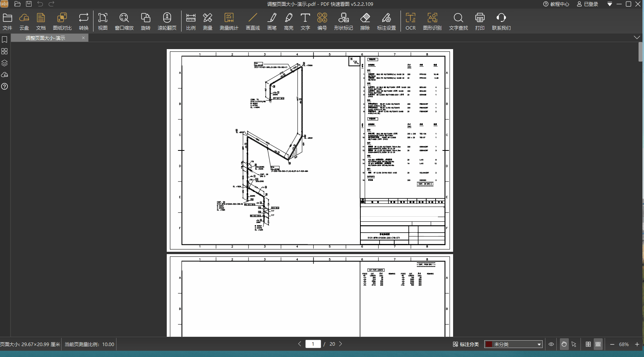Viewport: 644px width, 357px height.
Task: Start 图形识别 shape recognition
Action: tap(432, 21)
